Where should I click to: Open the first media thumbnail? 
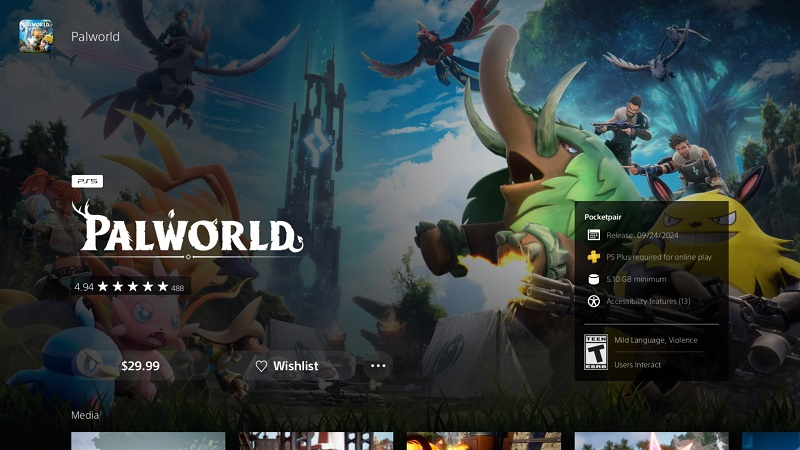tap(148, 441)
